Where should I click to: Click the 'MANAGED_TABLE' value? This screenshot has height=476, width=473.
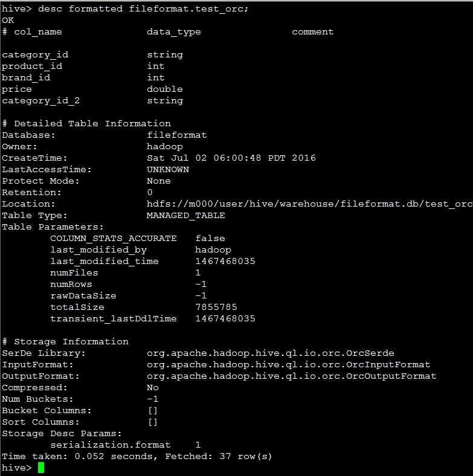coord(186,216)
